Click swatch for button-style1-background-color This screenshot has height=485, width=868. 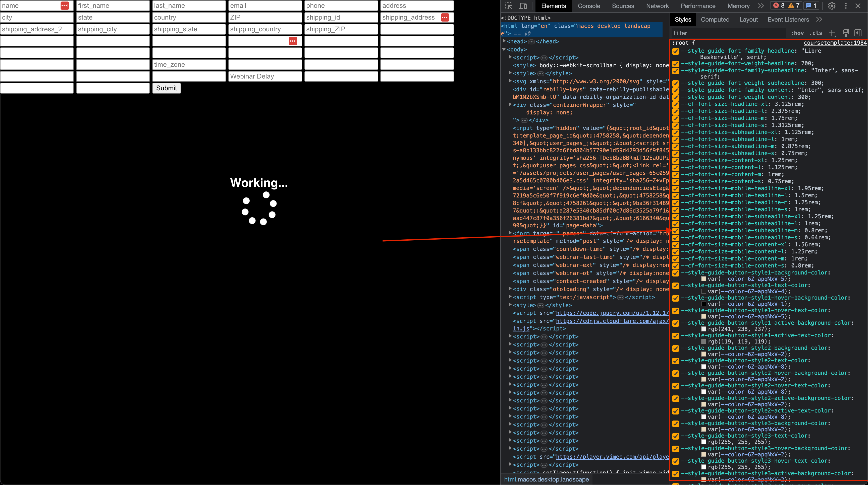click(x=703, y=279)
